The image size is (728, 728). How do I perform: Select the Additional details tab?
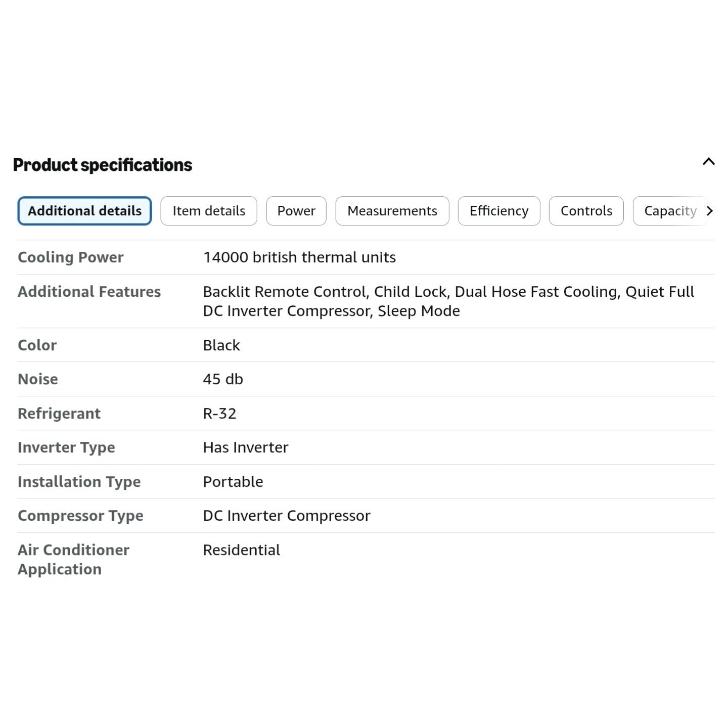tap(84, 211)
